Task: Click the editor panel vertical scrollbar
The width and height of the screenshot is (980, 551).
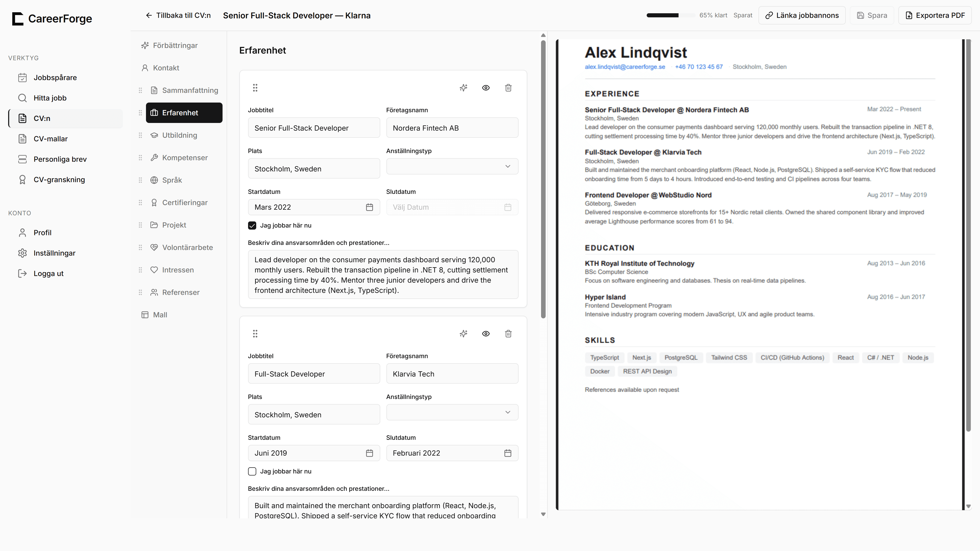Action: [543, 179]
